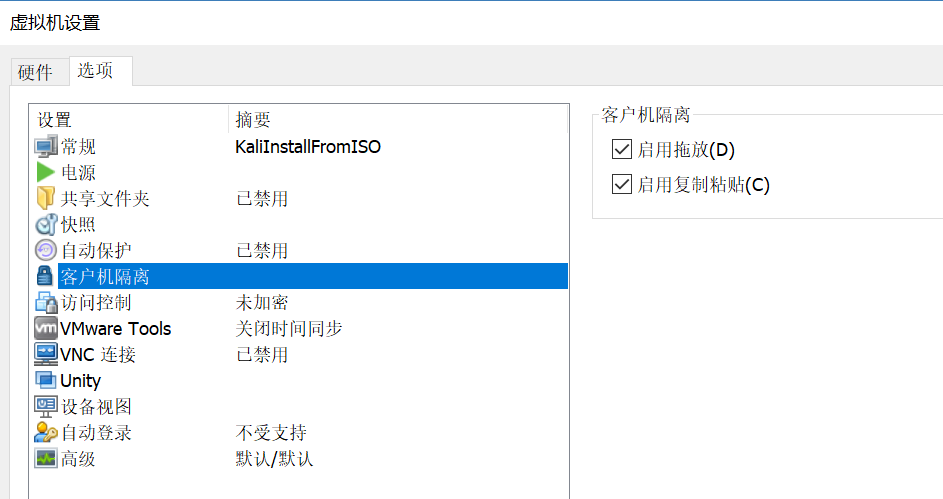
Task: Click the VMware Tools vm icon
Action: 46,329
